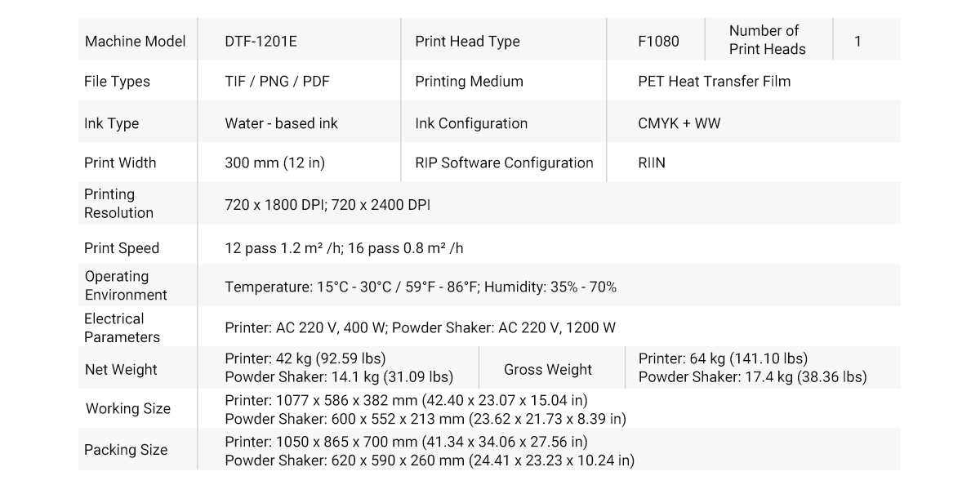Click the Print Speed row label
980x485 pixels.
tap(122, 248)
